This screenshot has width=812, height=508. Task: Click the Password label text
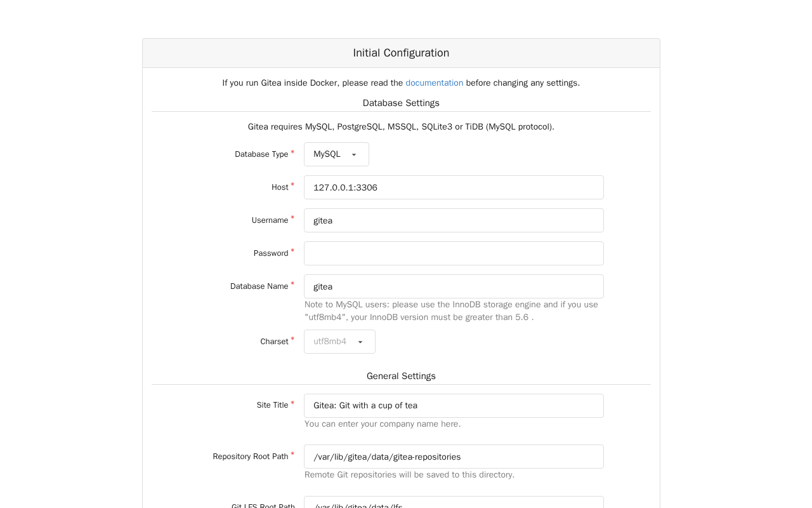point(271,253)
